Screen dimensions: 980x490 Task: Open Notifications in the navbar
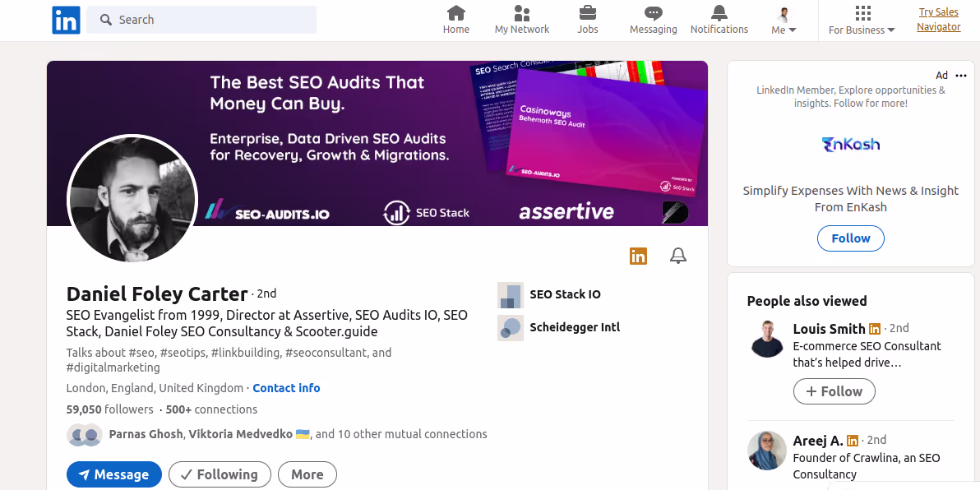click(719, 20)
